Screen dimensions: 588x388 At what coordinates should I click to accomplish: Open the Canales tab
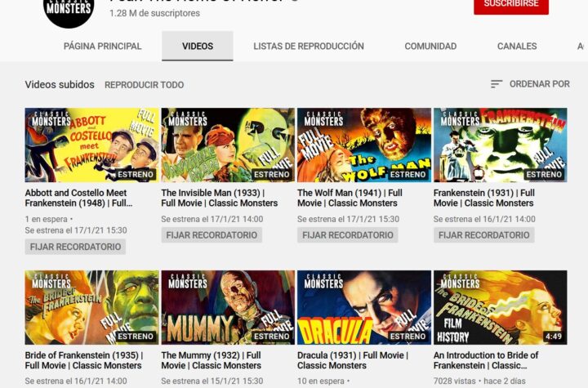pyautogui.click(x=517, y=47)
